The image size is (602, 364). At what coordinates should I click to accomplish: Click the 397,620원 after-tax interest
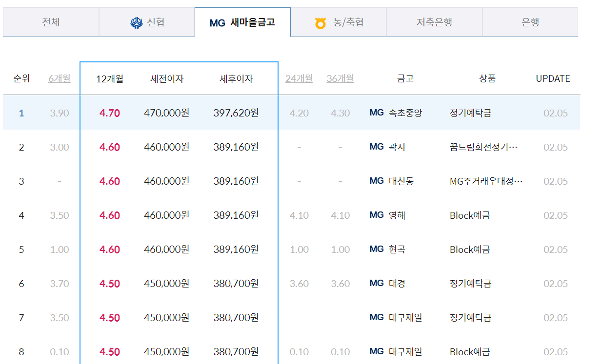236,113
